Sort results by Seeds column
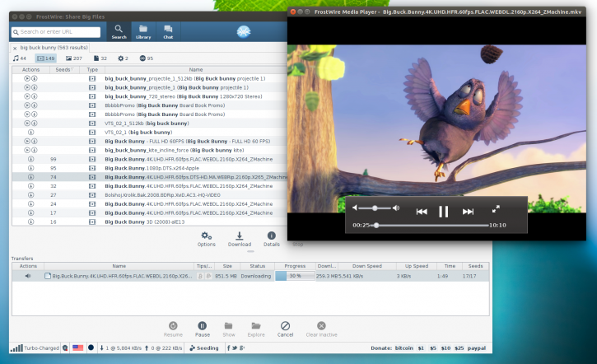The height and width of the screenshot is (364, 597). pyautogui.click(x=65, y=70)
